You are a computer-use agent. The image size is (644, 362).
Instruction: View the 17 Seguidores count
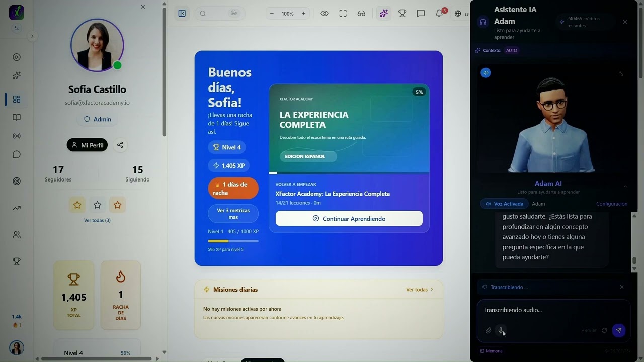coord(58,173)
